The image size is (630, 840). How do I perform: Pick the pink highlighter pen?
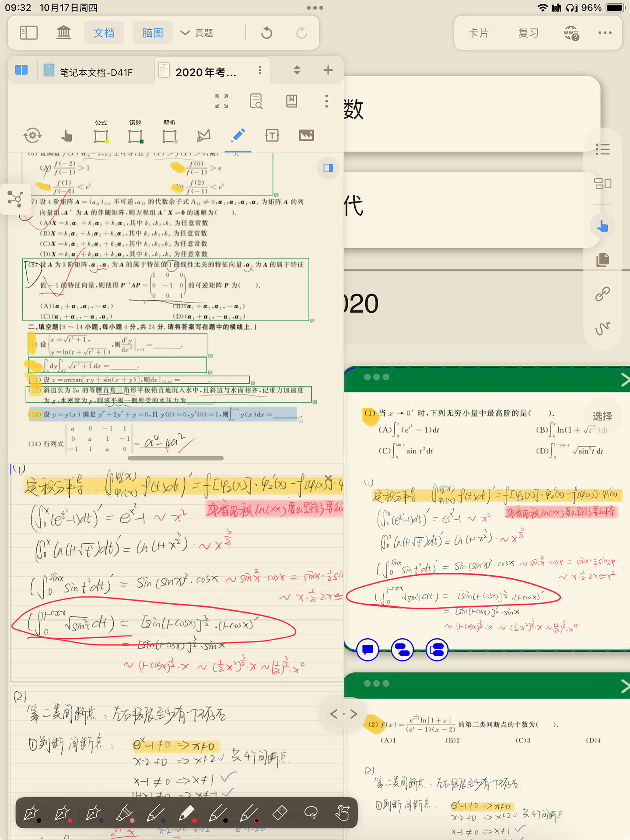(124, 813)
